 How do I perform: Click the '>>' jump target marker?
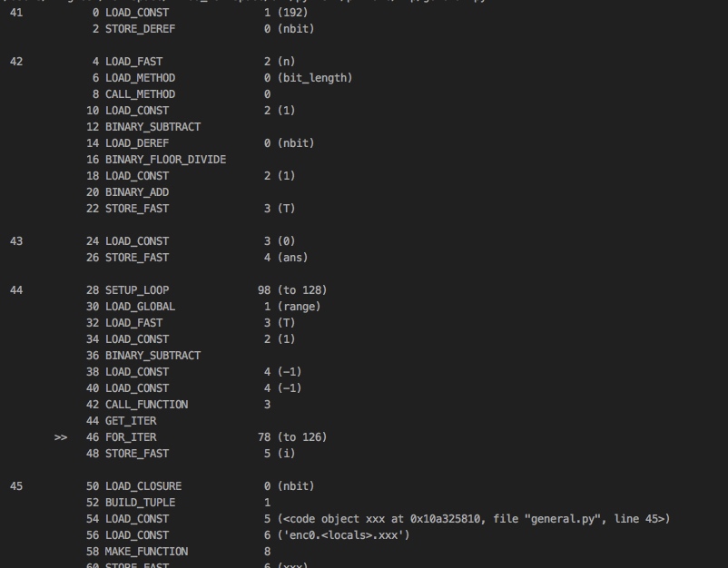[61, 437]
